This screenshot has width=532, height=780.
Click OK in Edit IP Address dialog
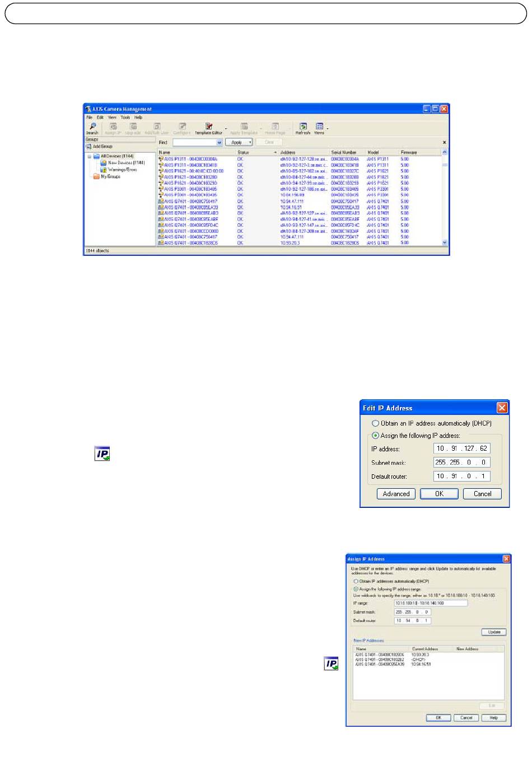(439, 494)
